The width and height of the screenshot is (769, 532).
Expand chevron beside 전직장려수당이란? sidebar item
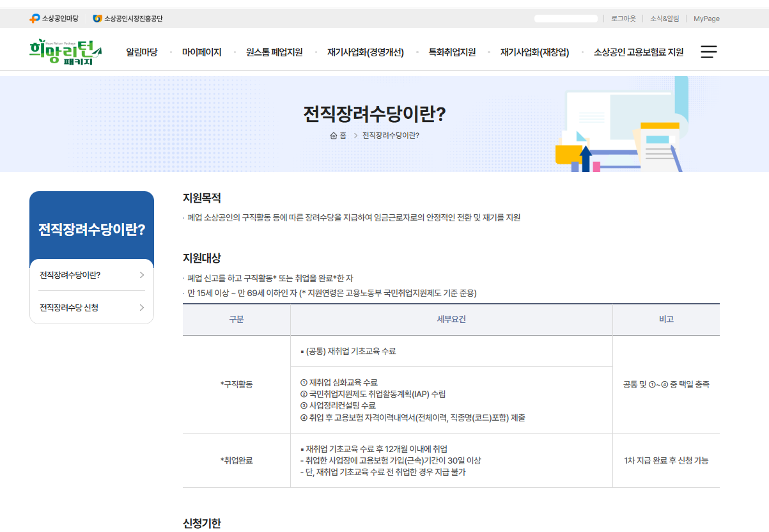point(141,275)
